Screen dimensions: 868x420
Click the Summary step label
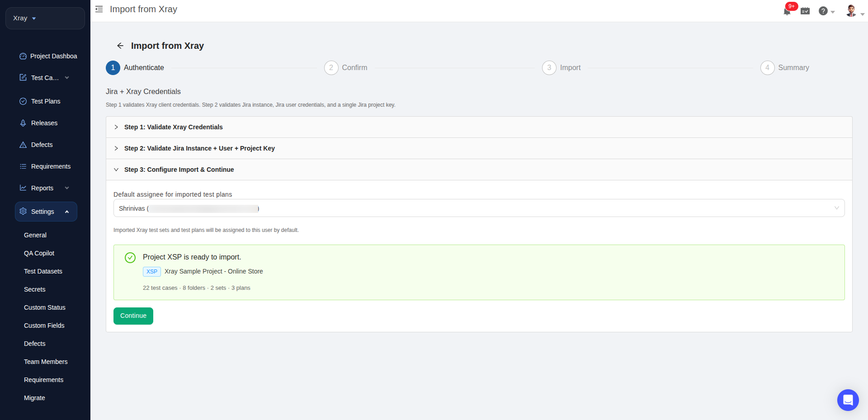tap(793, 67)
